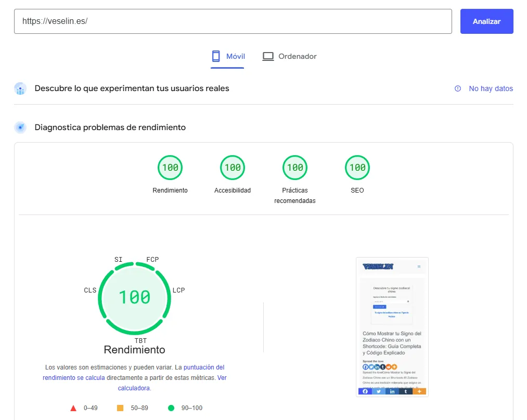Image resolution: width=527 pixels, height=420 pixels.
Task: Click the LCP label on the gauge
Action: point(178,290)
